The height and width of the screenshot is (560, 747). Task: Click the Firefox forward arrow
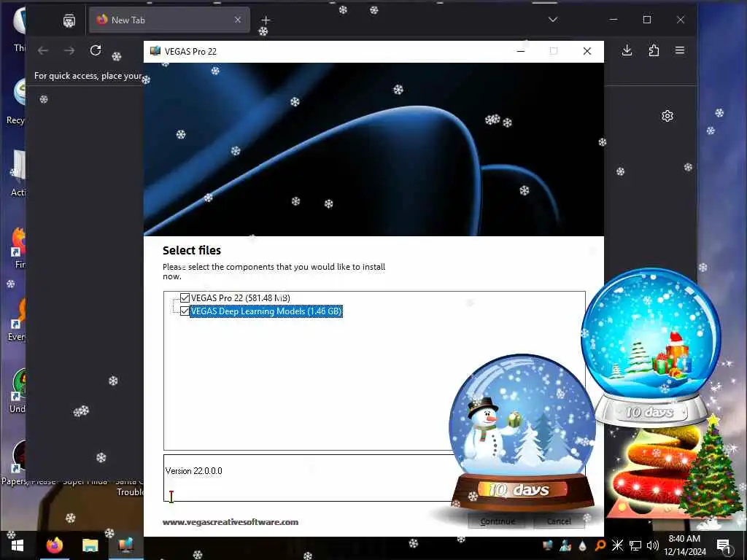pos(69,50)
